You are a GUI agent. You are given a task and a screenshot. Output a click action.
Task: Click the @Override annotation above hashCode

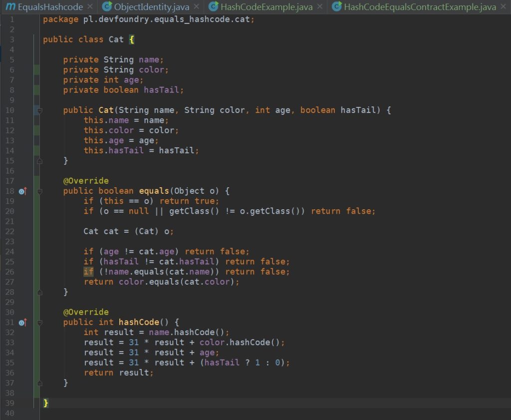pos(86,313)
